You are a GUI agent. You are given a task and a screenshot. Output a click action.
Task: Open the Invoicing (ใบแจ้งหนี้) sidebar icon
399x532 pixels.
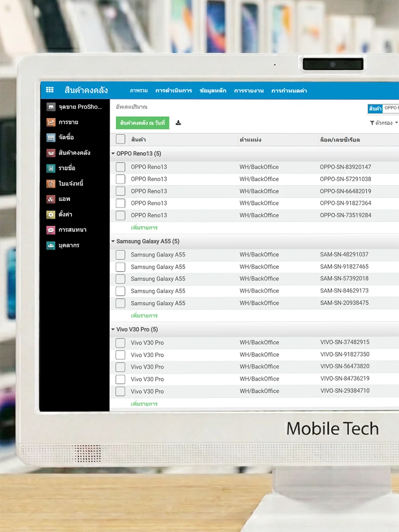point(51,184)
